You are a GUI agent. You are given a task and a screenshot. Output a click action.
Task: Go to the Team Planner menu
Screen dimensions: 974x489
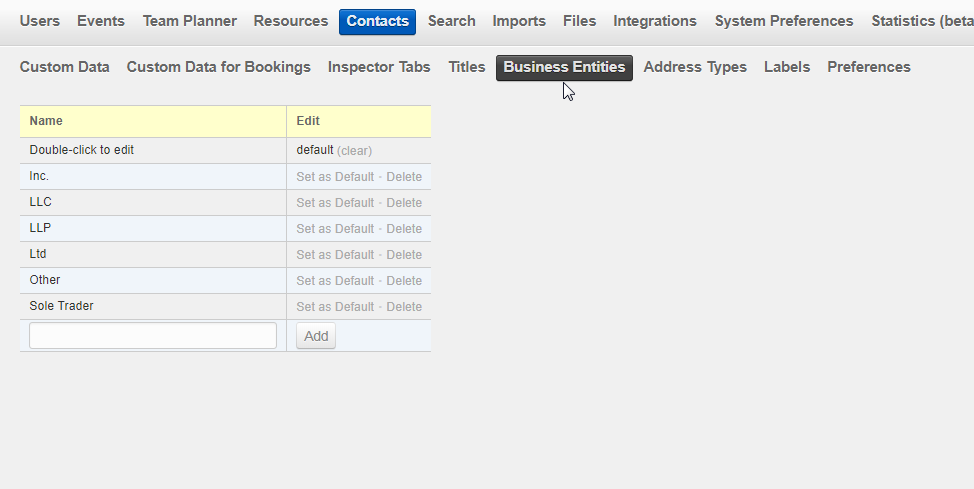[190, 21]
